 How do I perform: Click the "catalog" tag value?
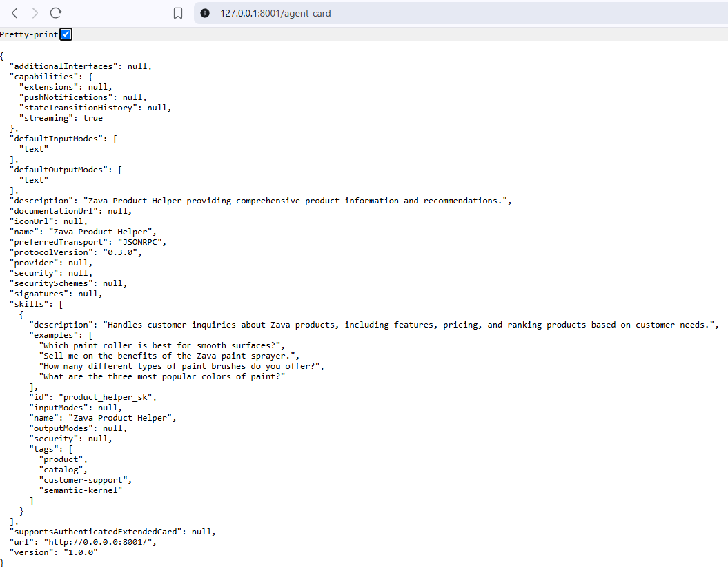61,470
